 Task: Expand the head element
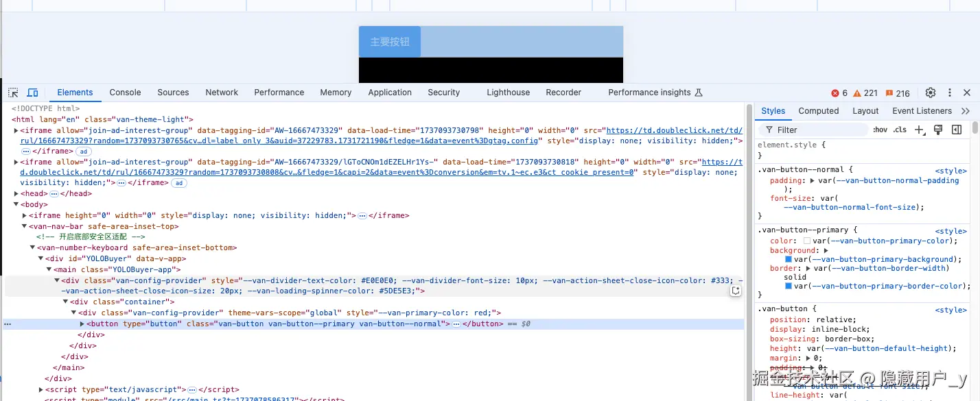click(16, 194)
